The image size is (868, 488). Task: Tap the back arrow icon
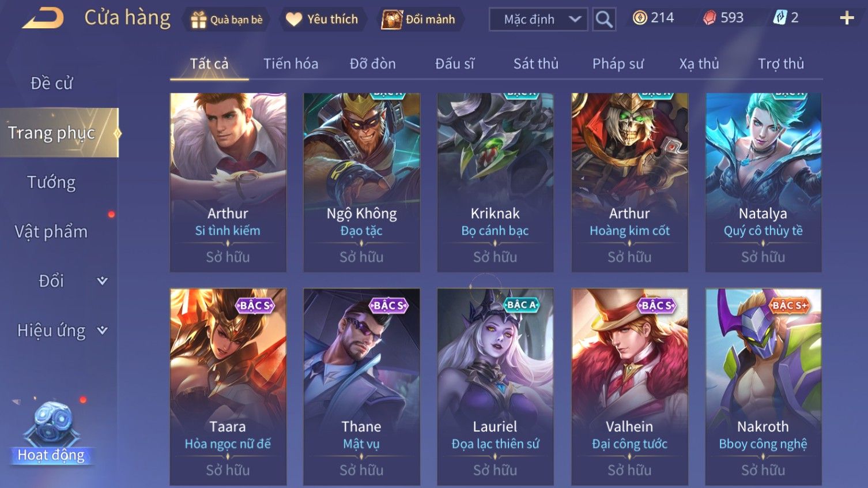click(43, 18)
